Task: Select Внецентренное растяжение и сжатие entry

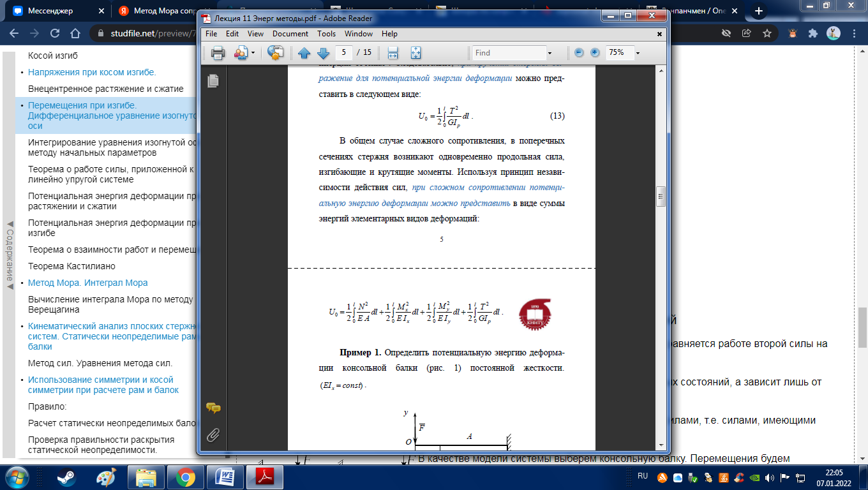Action: pos(106,89)
